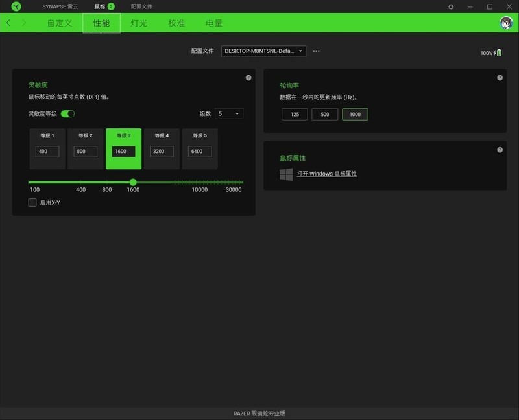Toggle the 灵敏度等级 switch

(68, 113)
